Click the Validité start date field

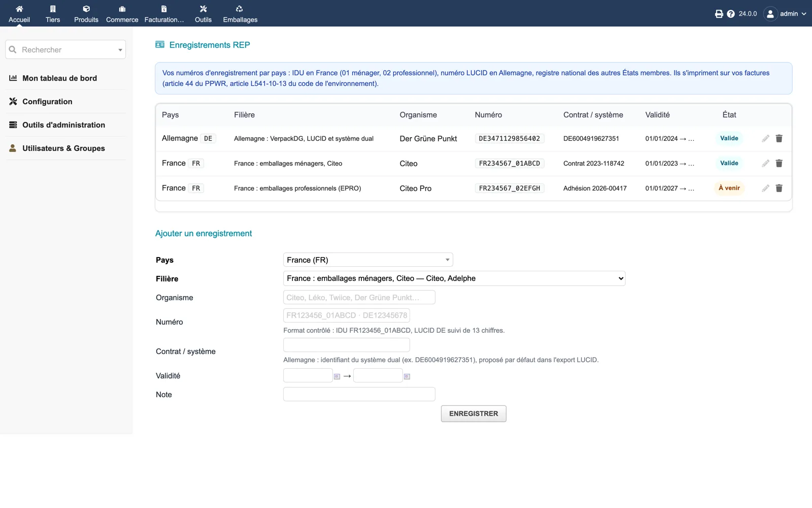point(308,375)
